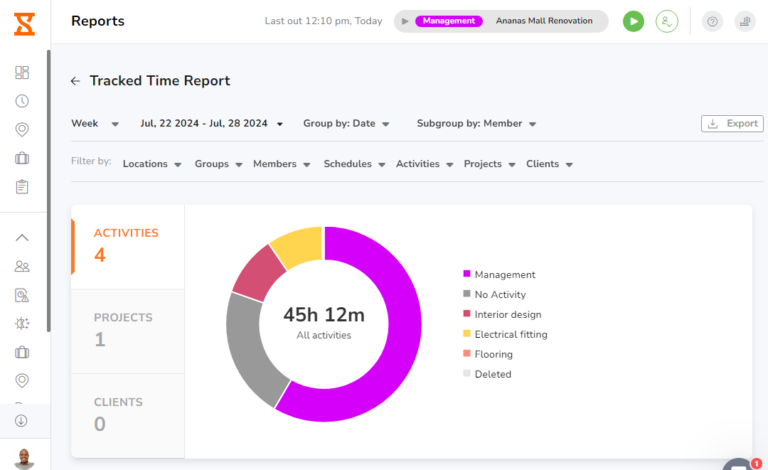Collapse the sidebar section with the up chevron
Image resolution: width=768 pixels, height=470 pixels.
(22, 238)
